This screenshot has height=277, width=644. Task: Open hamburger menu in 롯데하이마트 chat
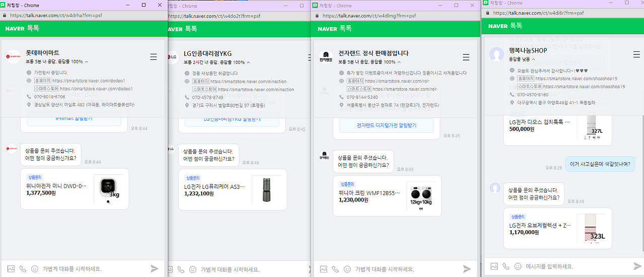point(153,57)
